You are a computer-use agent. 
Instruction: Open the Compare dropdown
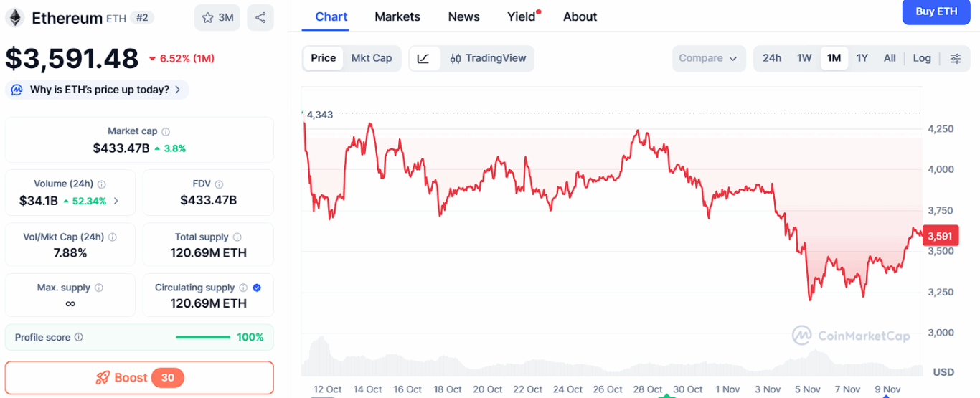point(708,58)
